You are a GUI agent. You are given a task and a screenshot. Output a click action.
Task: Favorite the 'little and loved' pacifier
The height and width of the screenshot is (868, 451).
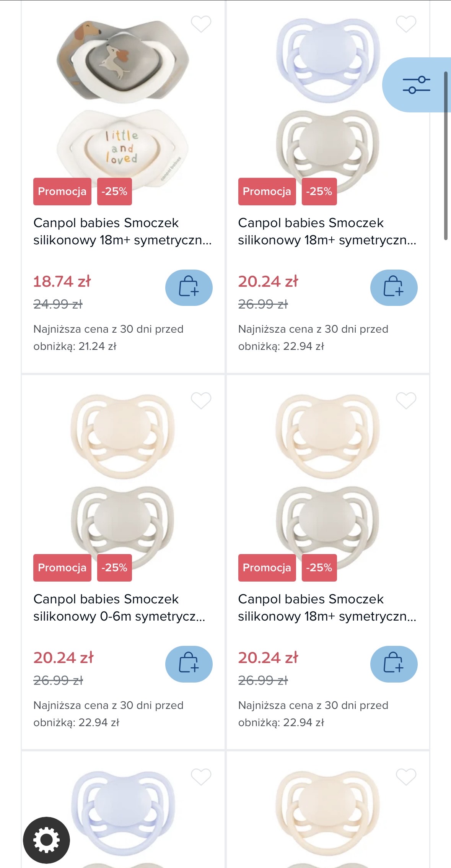pyautogui.click(x=201, y=24)
